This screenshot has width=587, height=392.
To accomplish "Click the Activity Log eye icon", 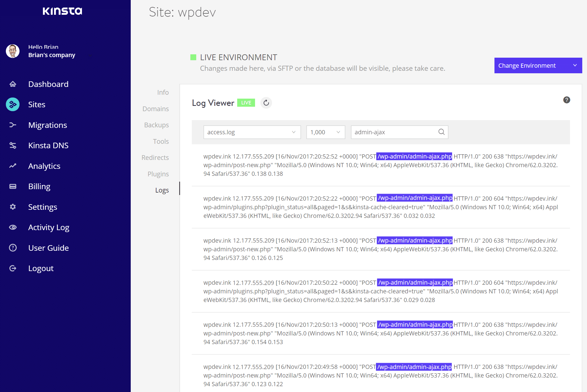I will (13, 227).
